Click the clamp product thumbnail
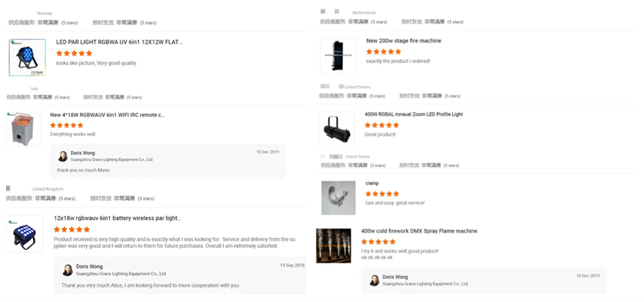The image size is (644, 302). [338, 198]
